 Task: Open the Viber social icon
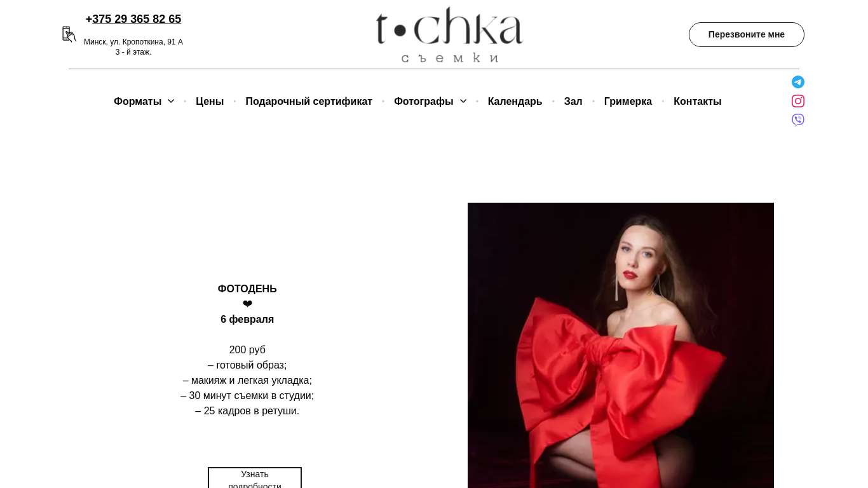(x=798, y=120)
